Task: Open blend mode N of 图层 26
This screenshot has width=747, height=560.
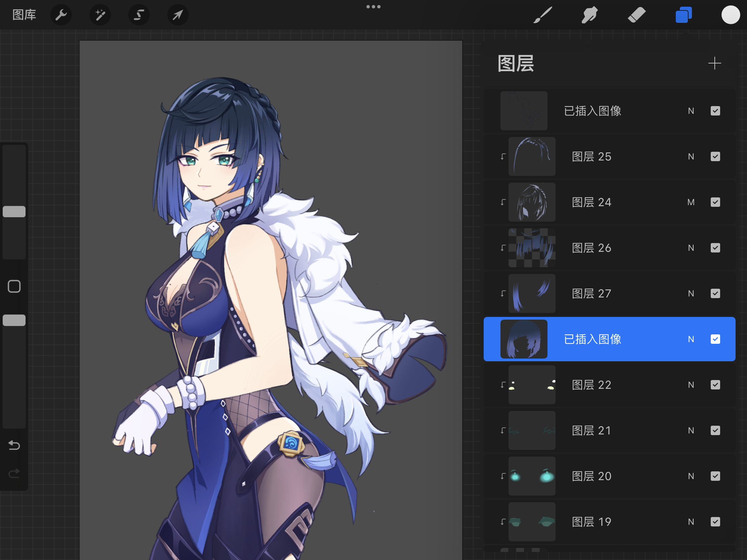Action: coord(691,248)
